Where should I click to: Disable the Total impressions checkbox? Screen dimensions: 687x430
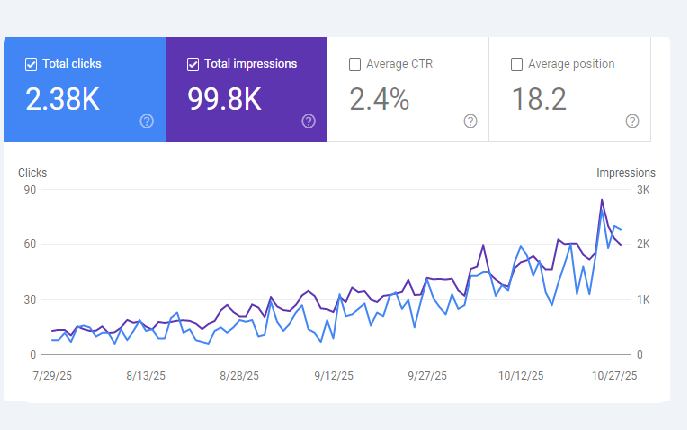pos(193,64)
